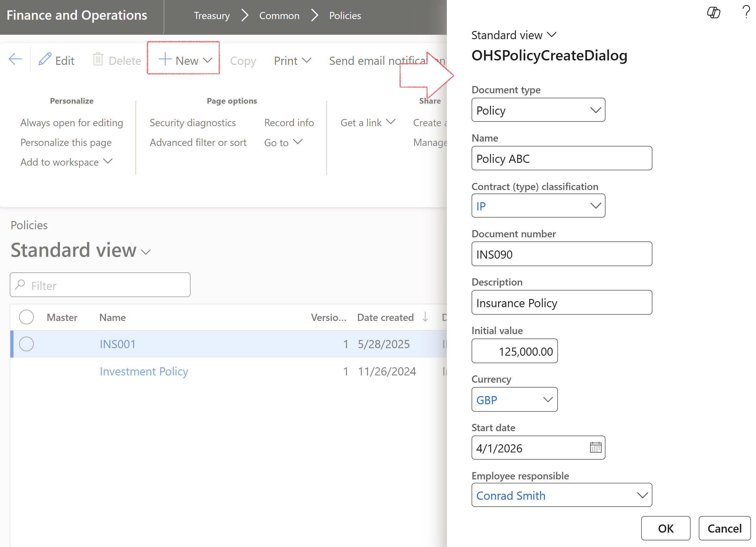Open the Investment Policy link
The width and height of the screenshot is (756, 547).
144,371
